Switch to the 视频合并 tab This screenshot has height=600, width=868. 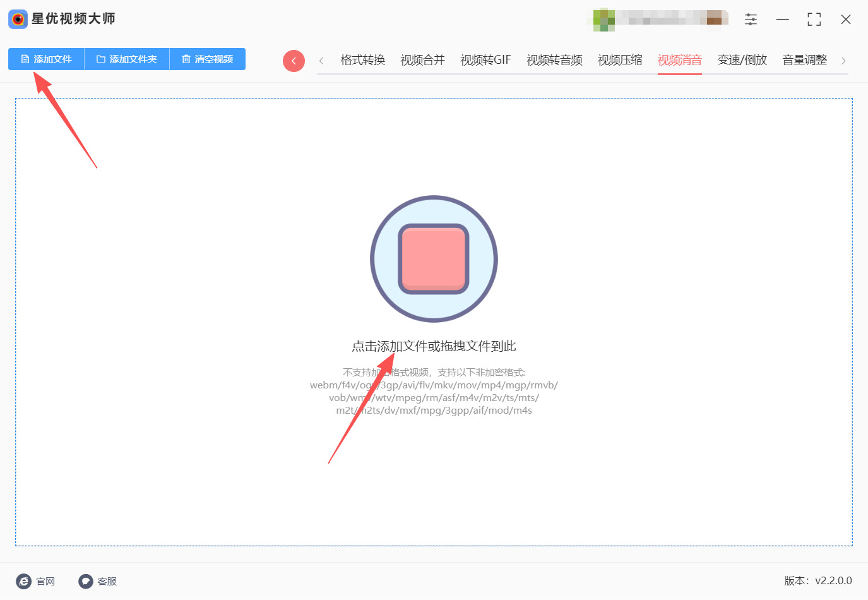(x=422, y=60)
